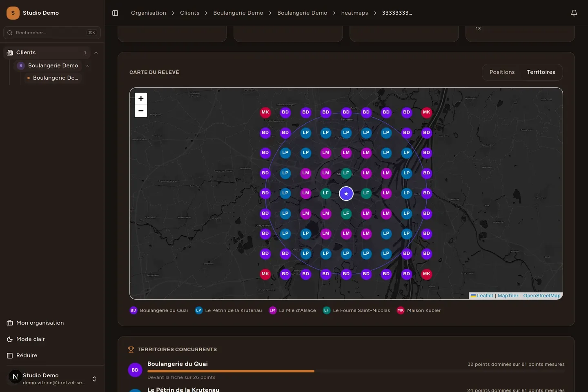
Task: Click the LF legend badge for Le Fournil
Action: point(327,310)
